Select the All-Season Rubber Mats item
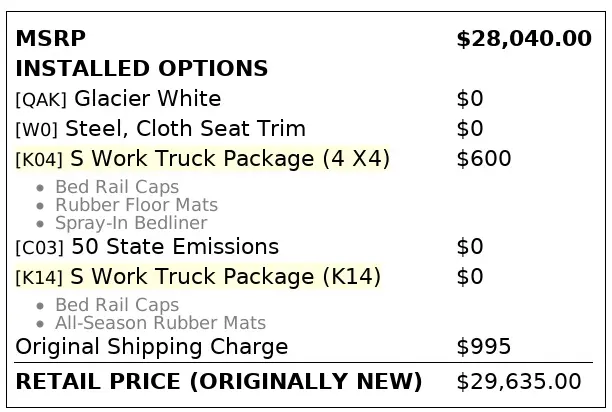The image size is (612, 412). click(160, 323)
